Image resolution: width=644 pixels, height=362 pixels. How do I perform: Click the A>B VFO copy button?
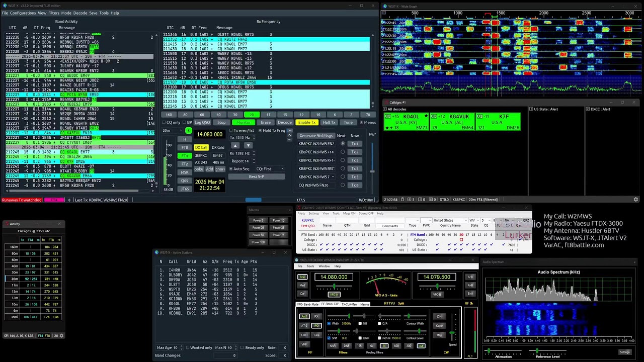(470, 285)
